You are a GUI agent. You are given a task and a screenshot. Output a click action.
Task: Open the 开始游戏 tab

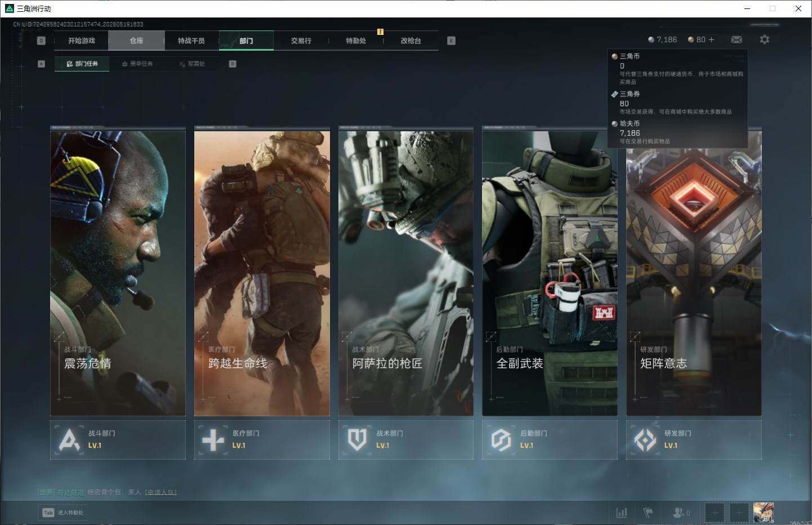coord(82,41)
